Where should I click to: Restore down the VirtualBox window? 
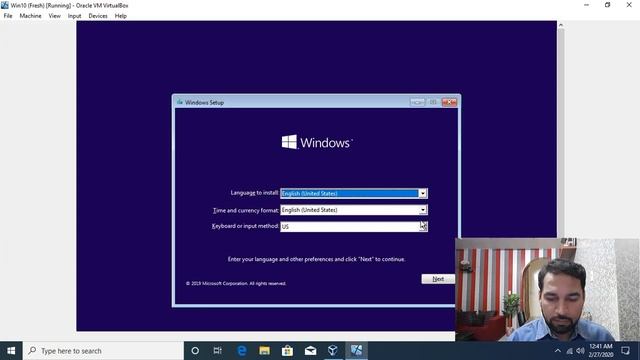[x=607, y=5]
